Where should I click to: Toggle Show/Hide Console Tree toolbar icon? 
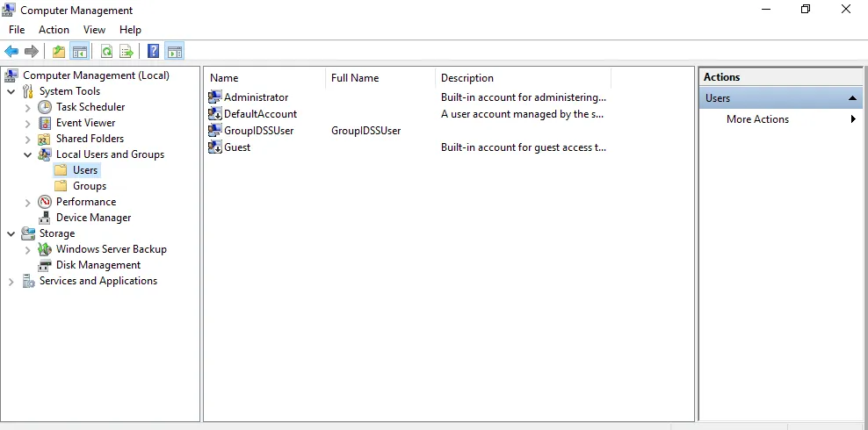pyautogui.click(x=80, y=52)
